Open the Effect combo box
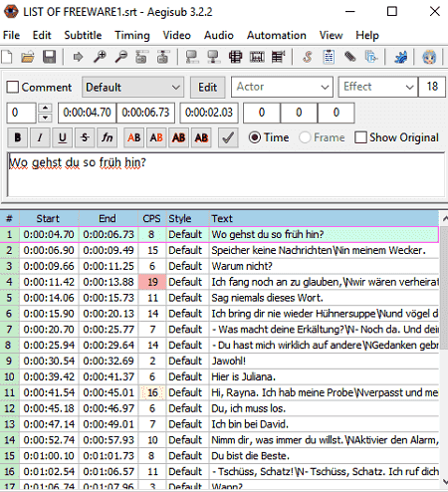This screenshot has width=448, height=492. pyautogui.click(x=378, y=87)
